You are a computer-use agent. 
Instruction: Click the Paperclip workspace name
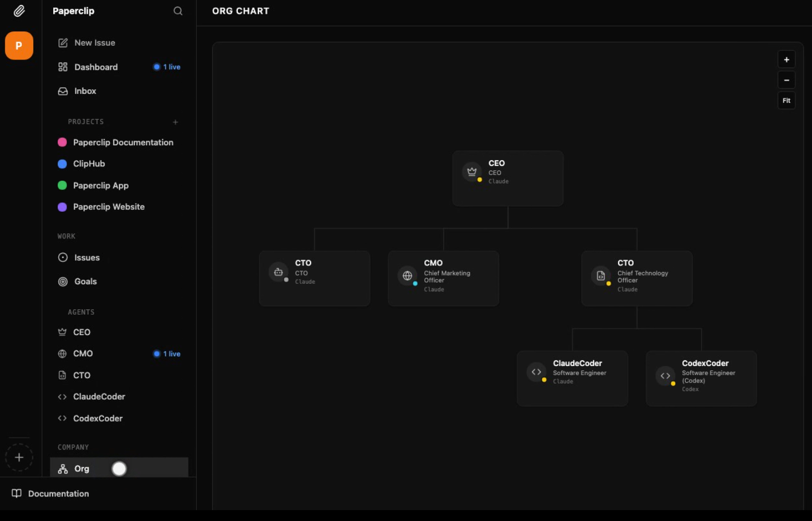(73, 11)
